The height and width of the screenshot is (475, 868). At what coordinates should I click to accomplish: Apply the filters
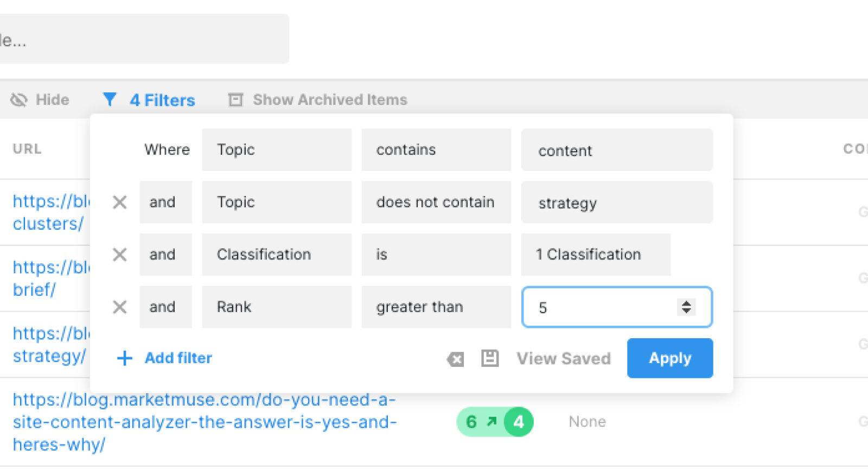670,358
